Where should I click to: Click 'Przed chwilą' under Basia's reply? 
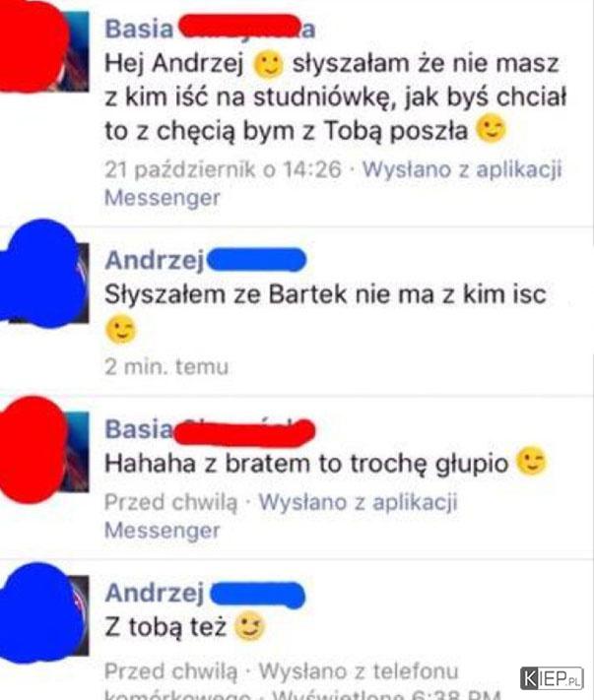[x=171, y=502]
